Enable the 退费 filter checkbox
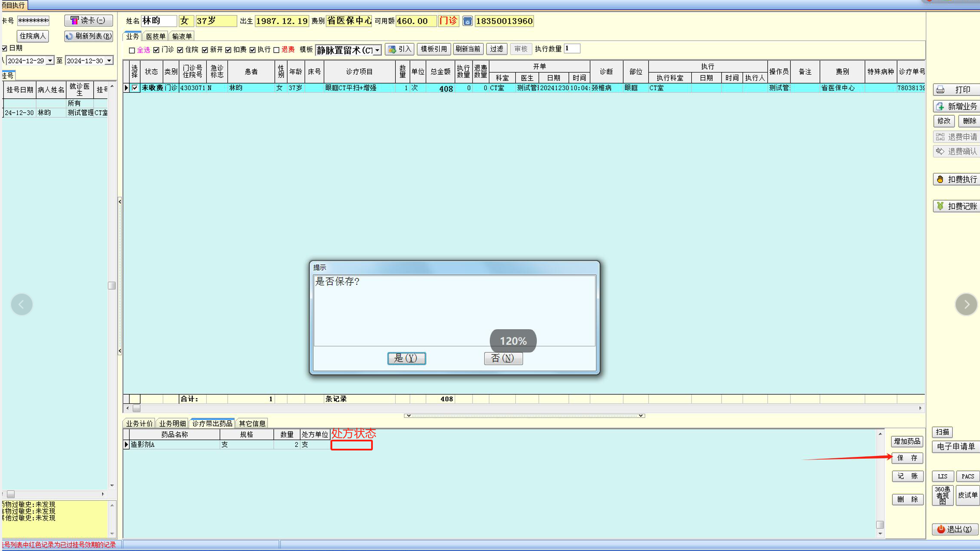The image size is (980, 551). pos(276,50)
